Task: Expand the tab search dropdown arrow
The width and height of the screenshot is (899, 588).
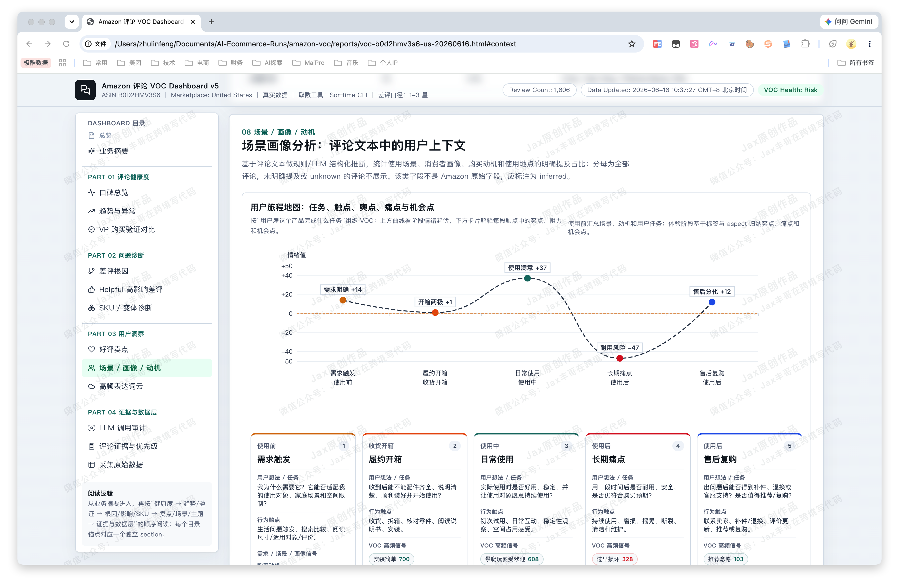Action: (x=71, y=22)
